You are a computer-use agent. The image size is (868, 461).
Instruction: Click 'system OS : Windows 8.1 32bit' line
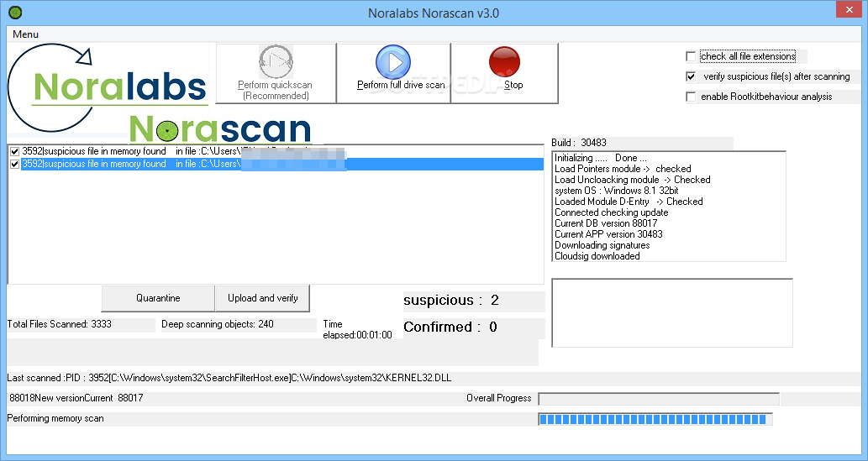tap(617, 191)
